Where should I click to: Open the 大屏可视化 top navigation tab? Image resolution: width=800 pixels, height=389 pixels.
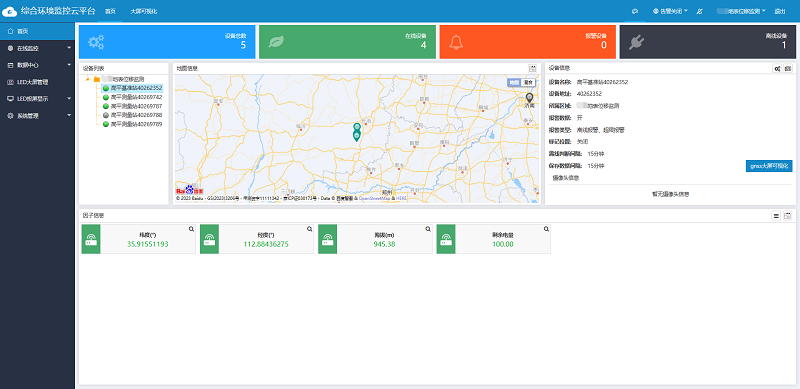coord(143,11)
